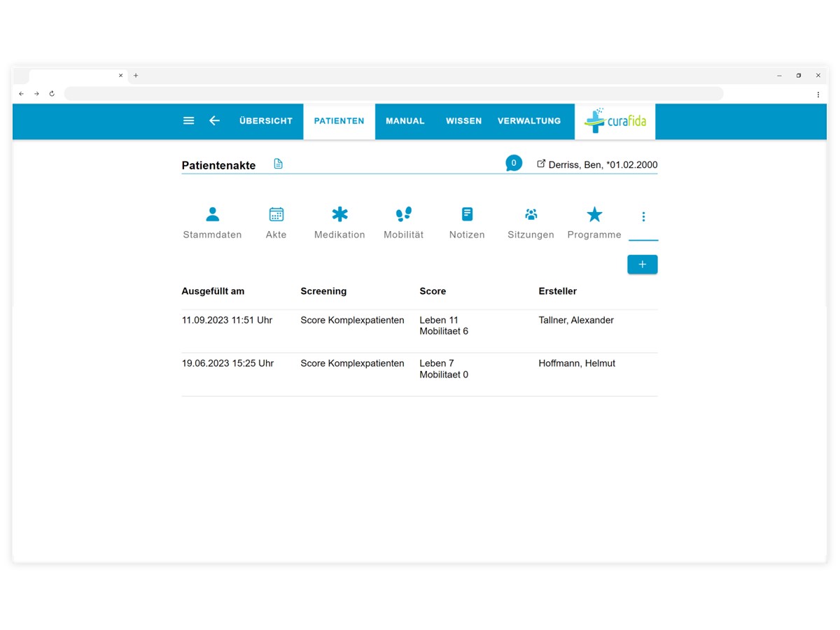Select the Mobilitaet 6 score value
The height and width of the screenshot is (630, 840).
[x=444, y=332]
